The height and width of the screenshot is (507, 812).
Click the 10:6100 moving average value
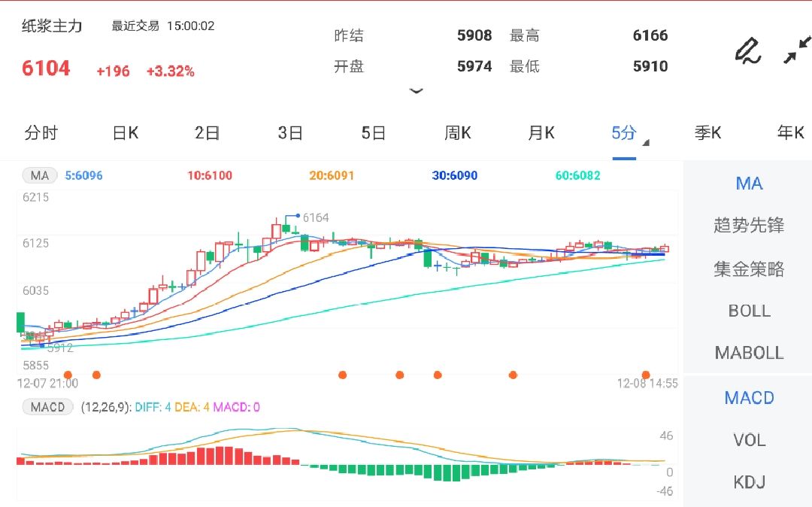tap(210, 175)
